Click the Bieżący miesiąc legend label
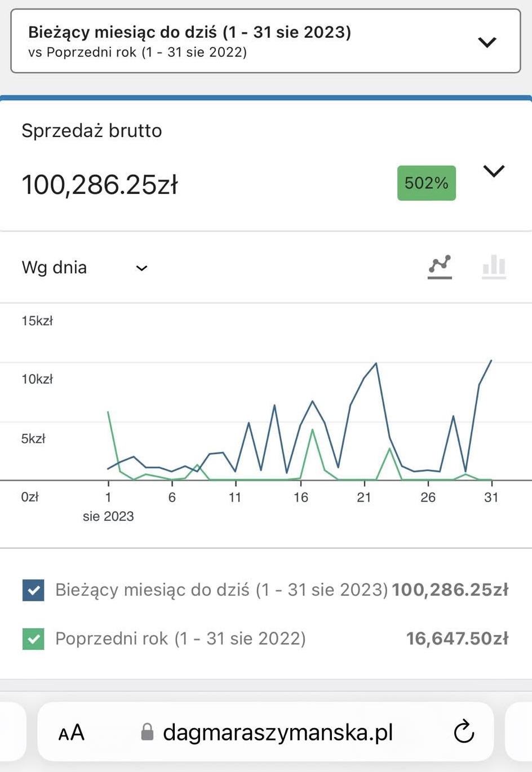 click(x=222, y=589)
